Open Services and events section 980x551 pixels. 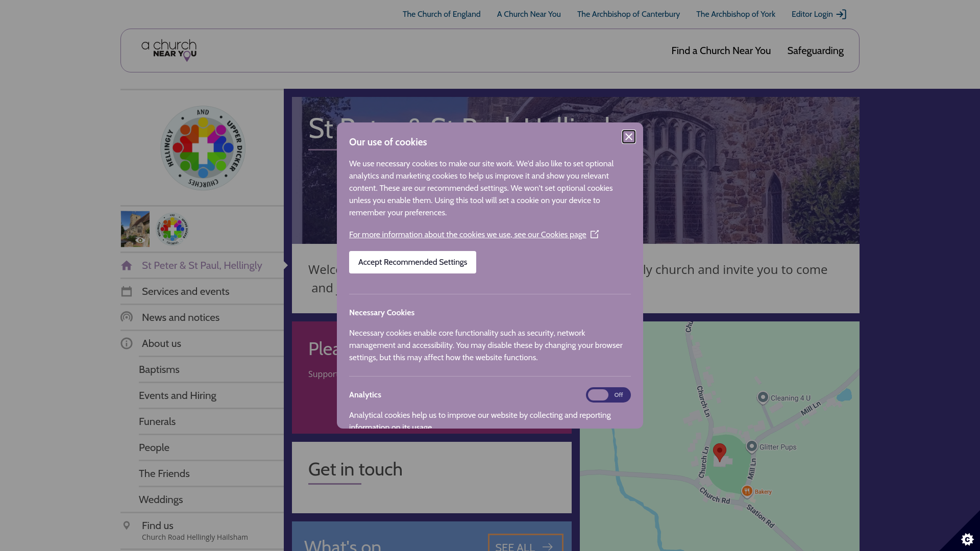(185, 291)
